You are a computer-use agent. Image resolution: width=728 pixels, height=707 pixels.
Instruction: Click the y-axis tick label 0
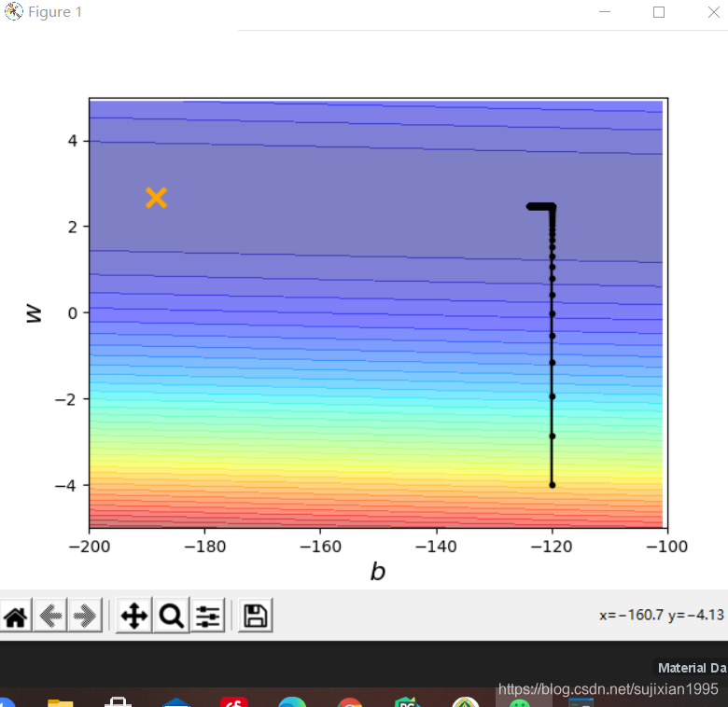pyautogui.click(x=73, y=313)
